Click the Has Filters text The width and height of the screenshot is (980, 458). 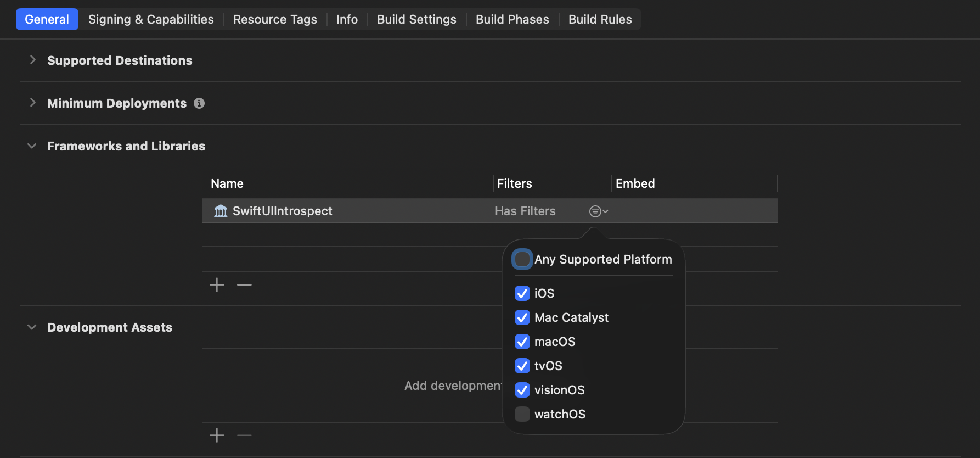tap(525, 211)
